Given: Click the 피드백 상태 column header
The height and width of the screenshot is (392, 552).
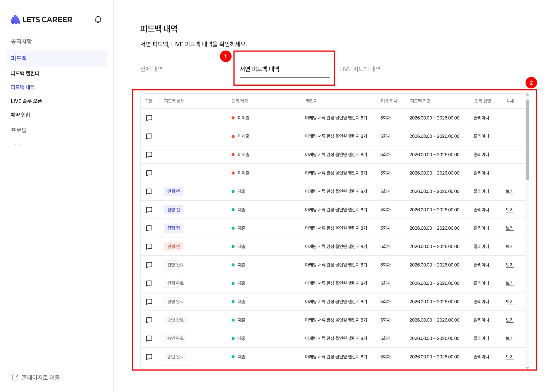Looking at the screenshot, I should pos(174,101).
